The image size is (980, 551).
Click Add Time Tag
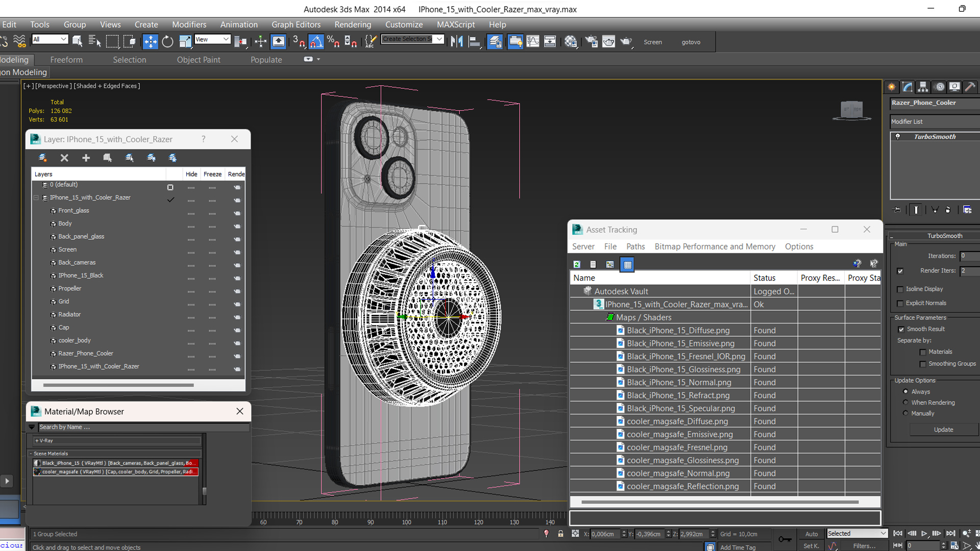point(738,547)
